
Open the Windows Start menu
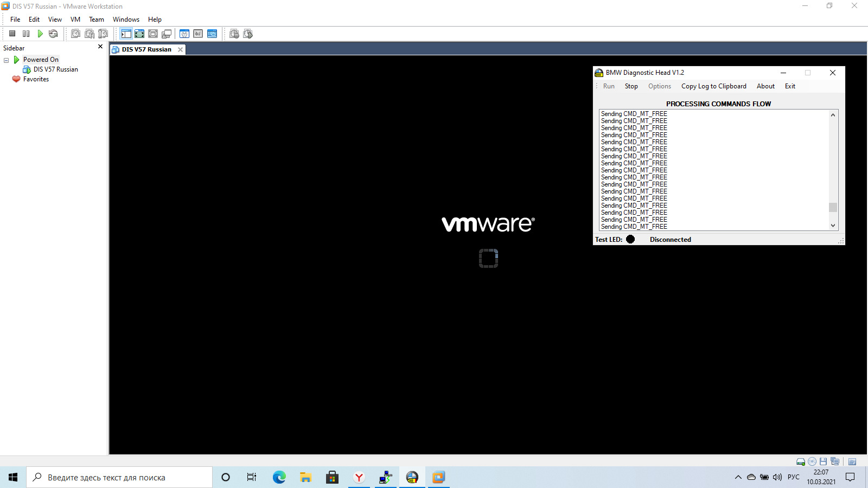[13, 477]
